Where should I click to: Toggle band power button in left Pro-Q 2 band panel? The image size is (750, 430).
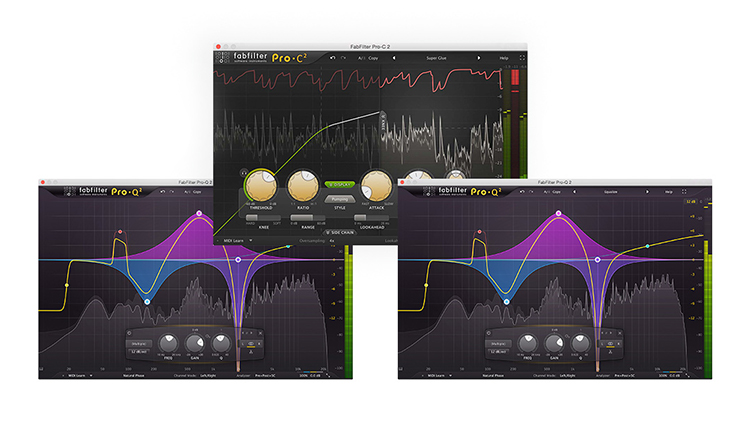tap(130, 333)
